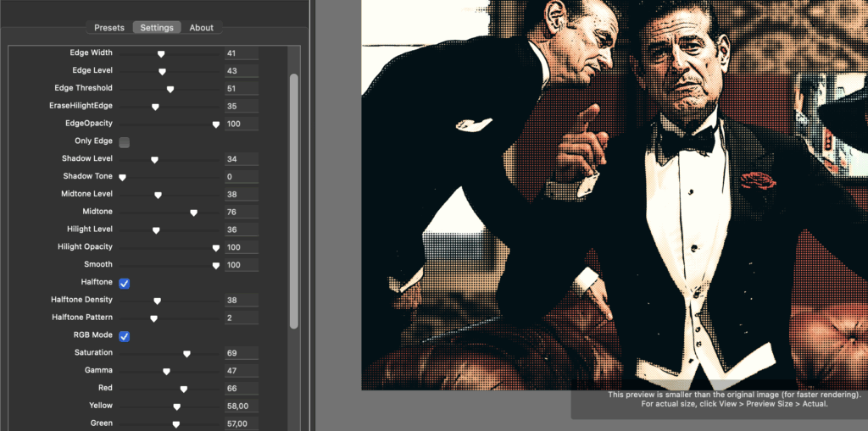
Task: Open the Settings tab
Action: 157,28
